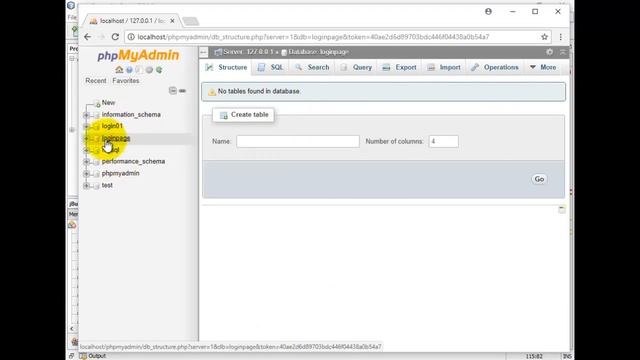Collapse all navigation tree icon
The width and height of the screenshot is (640, 360).
[x=173, y=91]
